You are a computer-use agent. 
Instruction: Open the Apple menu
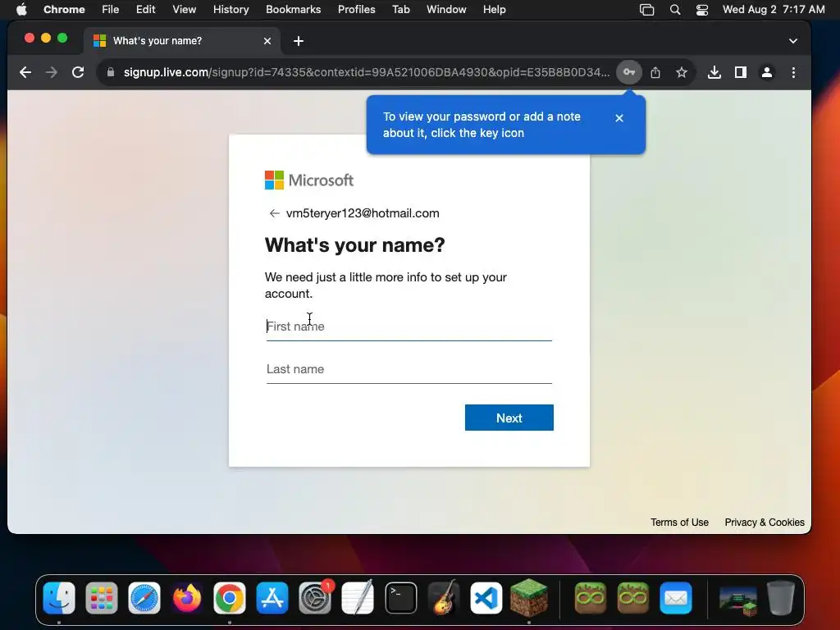21,10
